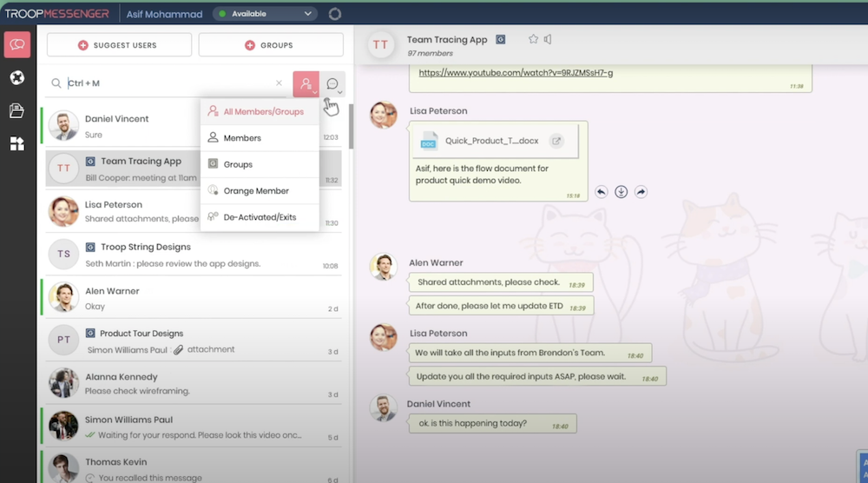Open the Available status dropdown
This screenshot has width=868, height=483.
click(265, 14)
